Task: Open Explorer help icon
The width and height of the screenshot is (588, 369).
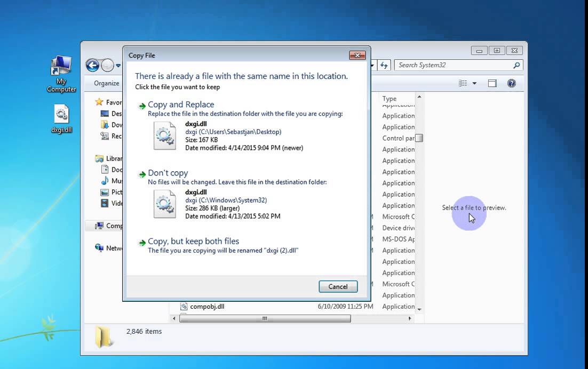Action: tap(512, 83)
